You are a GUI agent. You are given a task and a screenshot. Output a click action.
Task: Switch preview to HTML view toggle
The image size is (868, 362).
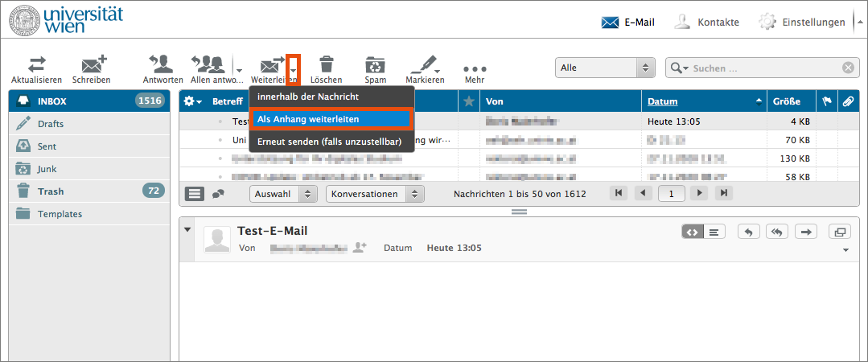(x=692, y=232)
